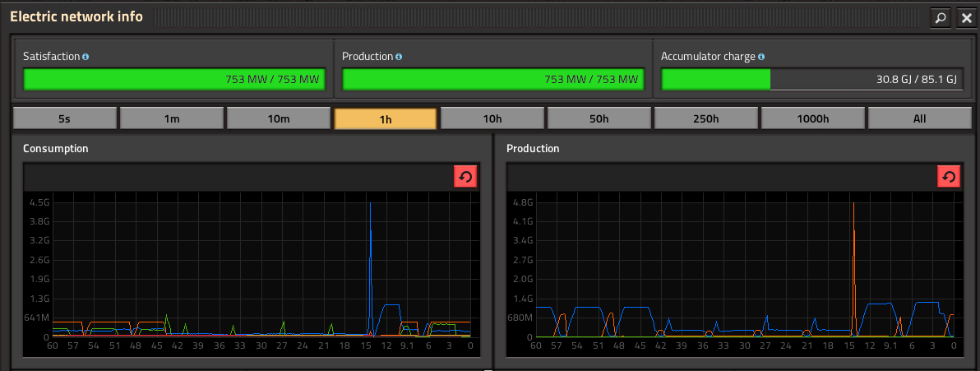This screenshot has height=371, width=980.
Task: Select the 5s time range
Action: [x=64, y=118]
